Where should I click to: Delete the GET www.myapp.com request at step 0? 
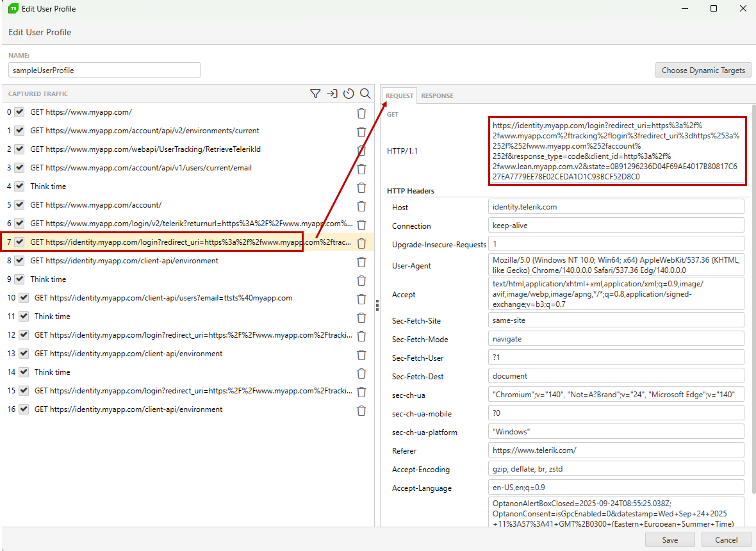[361, 113]
